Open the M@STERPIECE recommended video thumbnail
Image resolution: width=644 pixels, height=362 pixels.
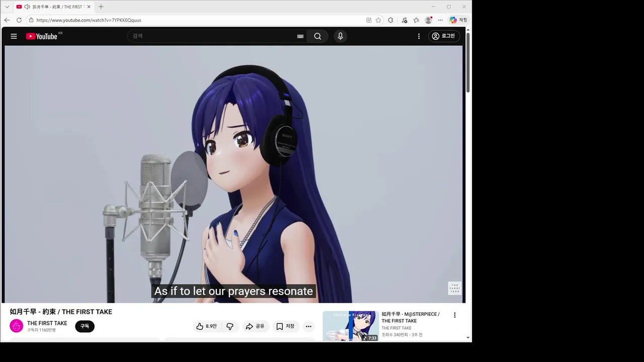[x=351, y=326]
